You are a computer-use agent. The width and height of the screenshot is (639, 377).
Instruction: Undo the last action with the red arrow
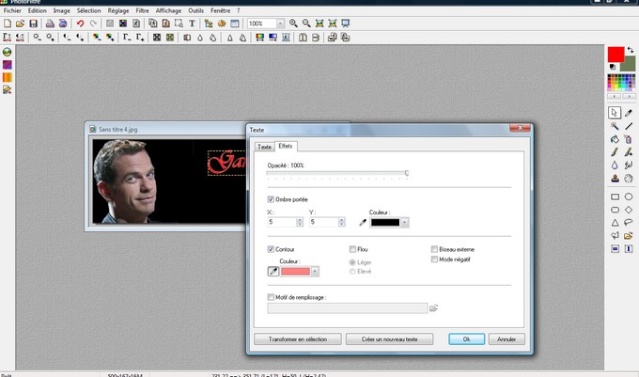pos(80,24)
